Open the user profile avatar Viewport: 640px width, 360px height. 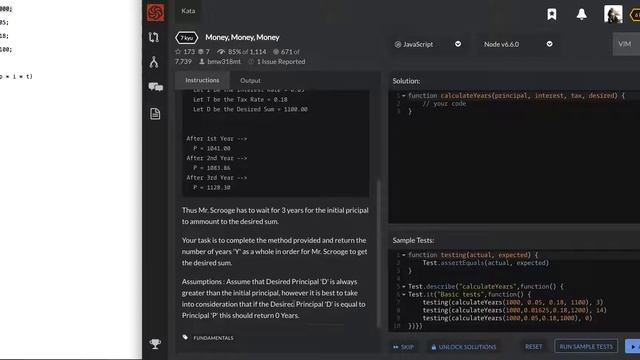pos(613,14)
